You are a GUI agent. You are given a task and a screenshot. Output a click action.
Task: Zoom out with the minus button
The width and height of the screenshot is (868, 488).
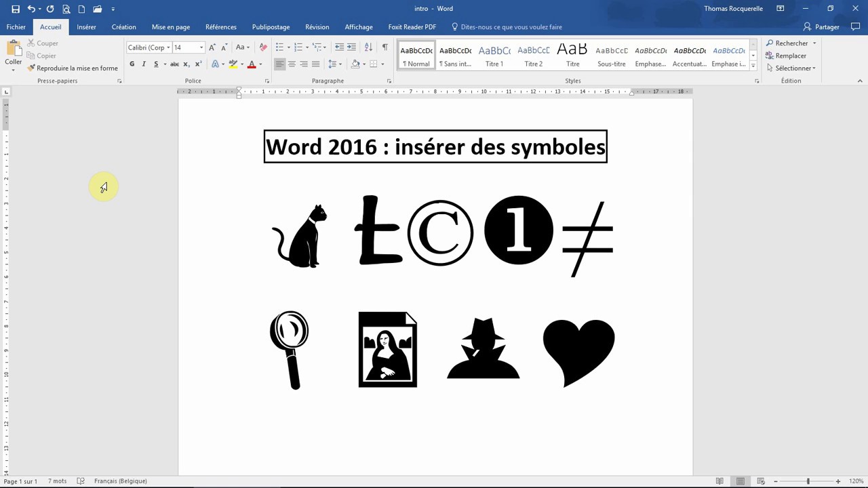tap(775, 481)
